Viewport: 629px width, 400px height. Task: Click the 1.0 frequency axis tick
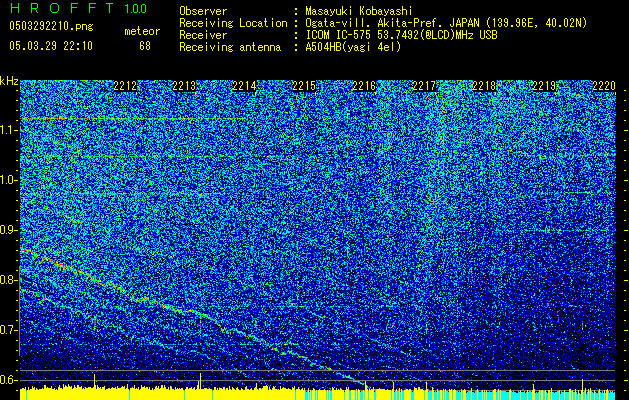[9, 180]
